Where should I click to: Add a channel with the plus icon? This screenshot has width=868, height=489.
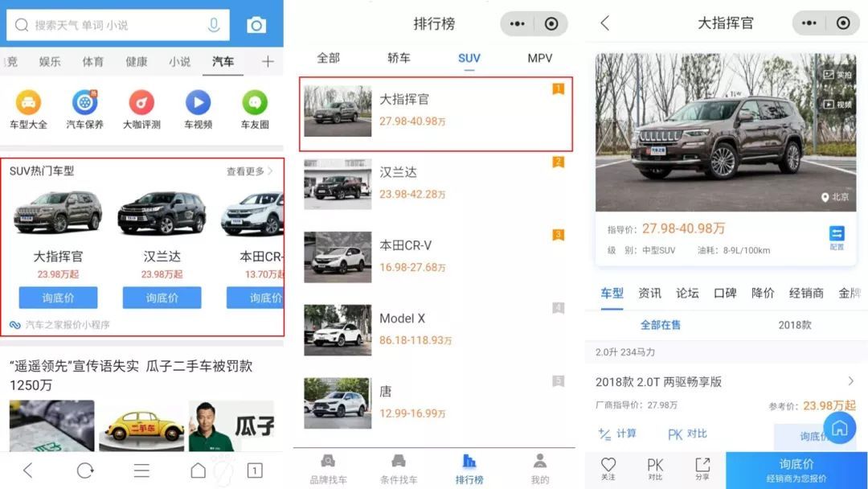(268, 61)
